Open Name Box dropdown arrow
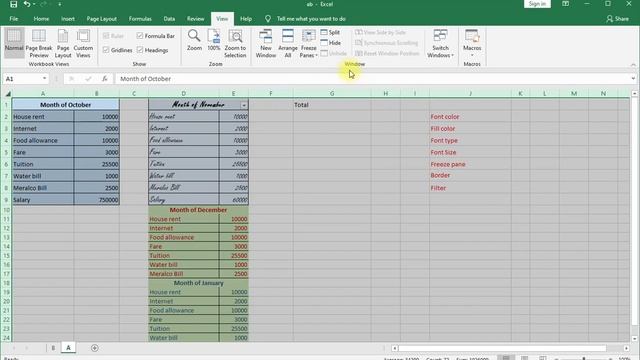This screenshot has height=360, width=640. point(44,79)
